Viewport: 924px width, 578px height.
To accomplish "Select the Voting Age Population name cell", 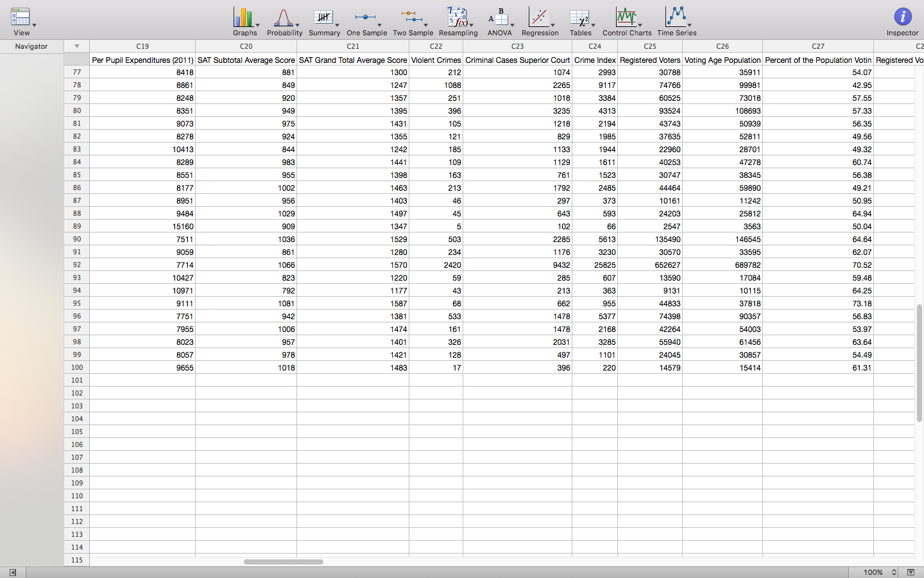I will [x=723, y=60].
